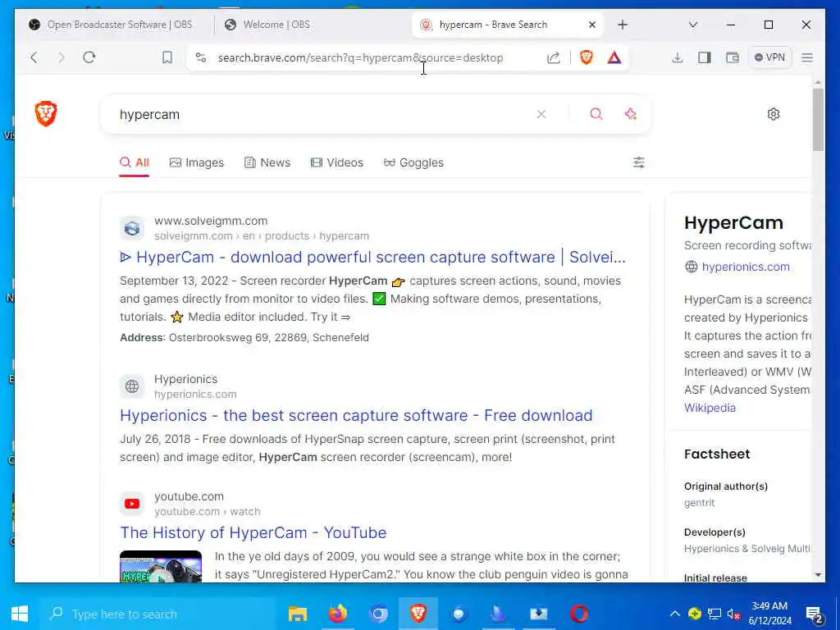Open the search filters slider icon
This screenshot has width=840, height=630.
pos(638,162)
